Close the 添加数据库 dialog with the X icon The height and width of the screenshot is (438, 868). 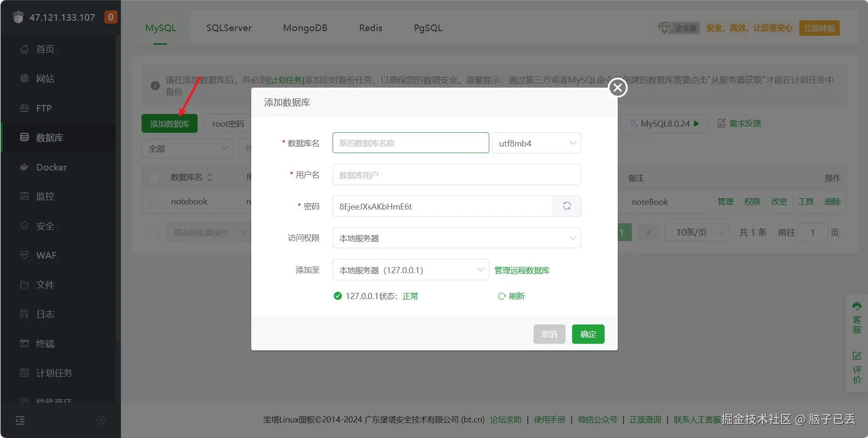pos(618,88)
